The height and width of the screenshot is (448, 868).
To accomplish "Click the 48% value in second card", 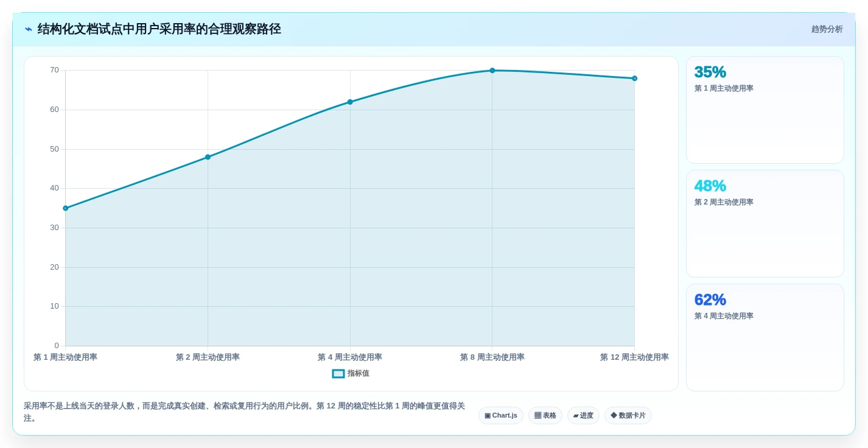I will tap(710, 186).
